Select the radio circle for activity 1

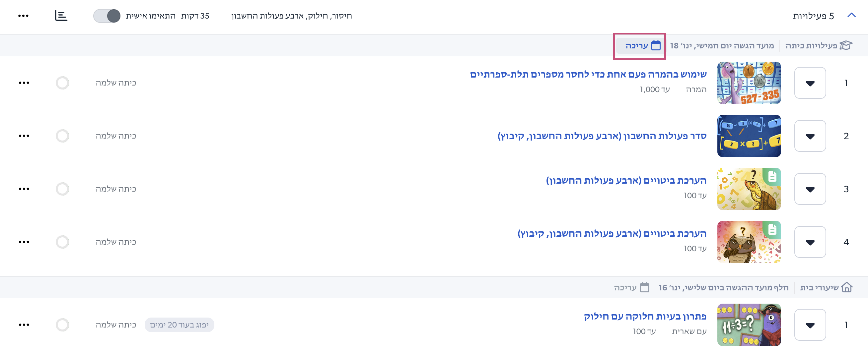62,83
